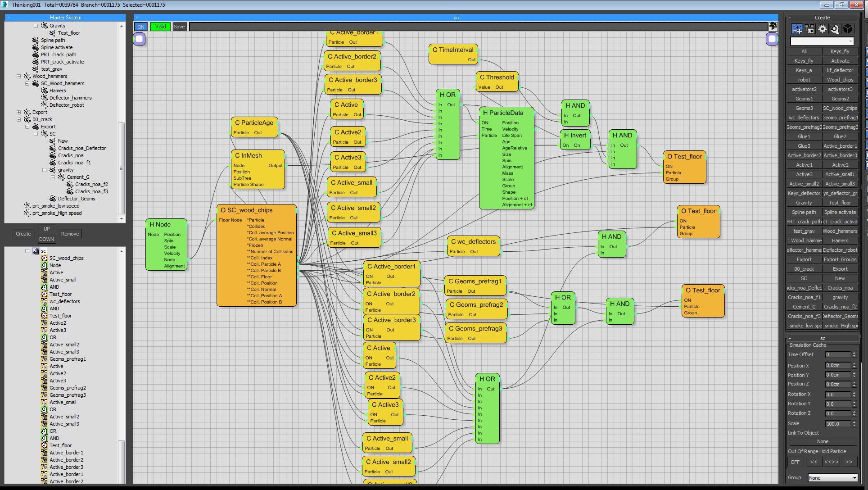Click the Time Offset input field
868x490 pixels.
837,355
